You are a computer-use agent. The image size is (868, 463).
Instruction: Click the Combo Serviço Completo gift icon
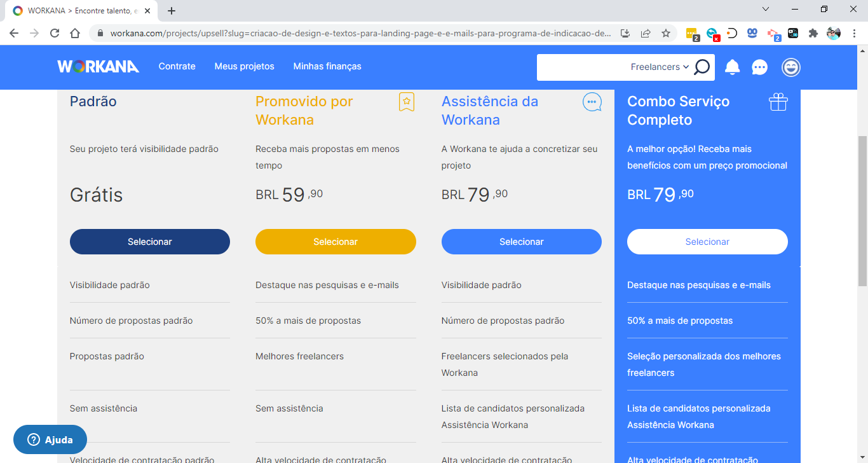click(778, 102)
